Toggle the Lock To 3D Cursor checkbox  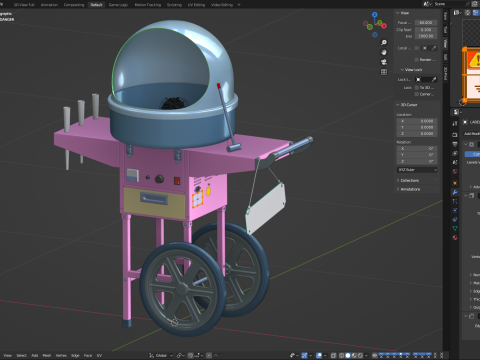(417, 88)
